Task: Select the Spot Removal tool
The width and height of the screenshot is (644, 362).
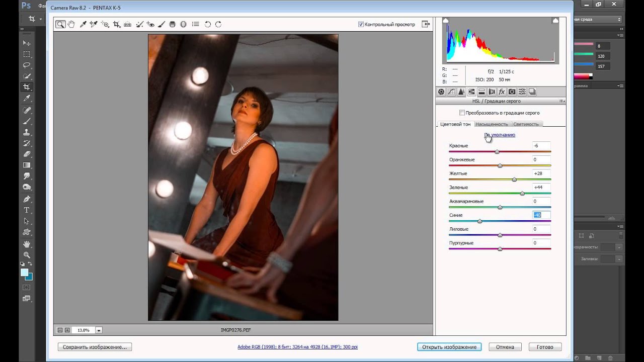Action: (x=139, y=24)
